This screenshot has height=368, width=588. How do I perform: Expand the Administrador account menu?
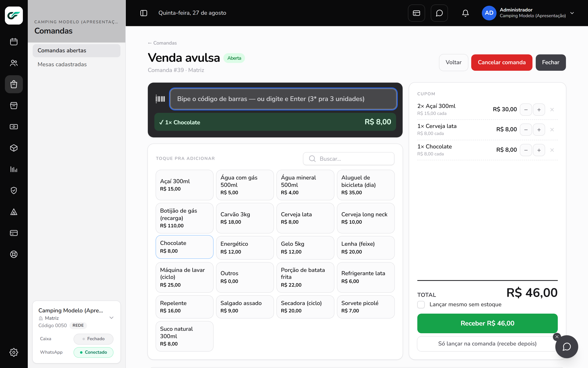[528, 13]
